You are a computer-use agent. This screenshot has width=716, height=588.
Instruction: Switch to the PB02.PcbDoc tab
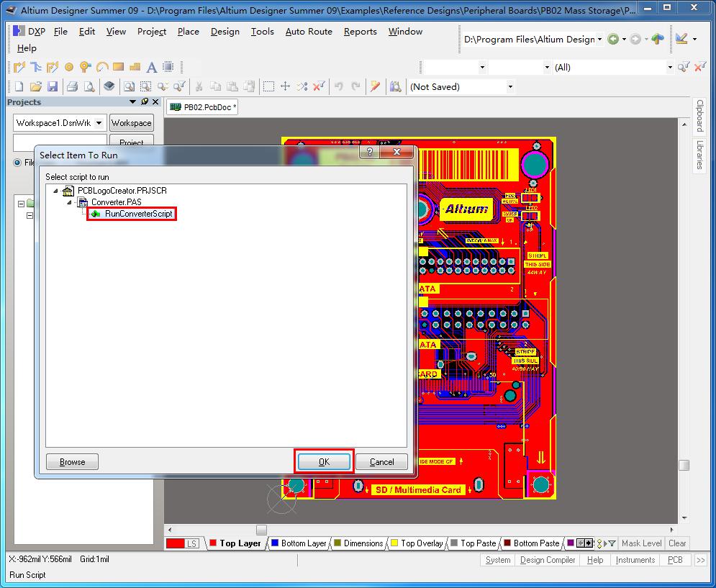(x=202, y=107)
